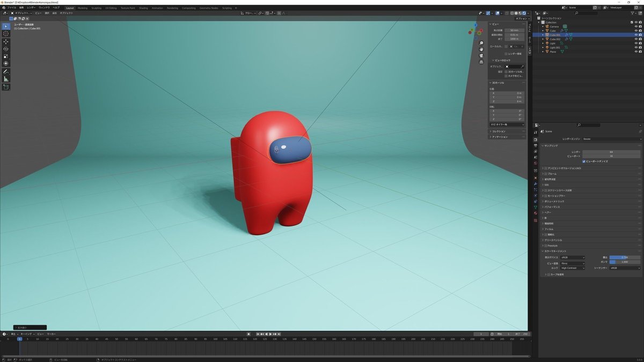The height and width of the screenshot is (362, 644).
Task: Select Cube.002 in the outliner
Action: (x=555, y=39)
